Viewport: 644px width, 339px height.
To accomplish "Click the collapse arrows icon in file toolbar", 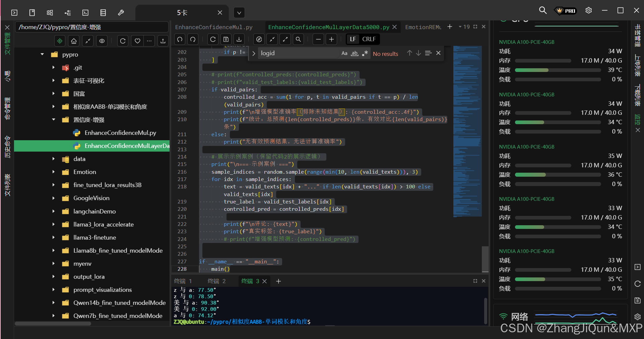I will coord(88,41).
